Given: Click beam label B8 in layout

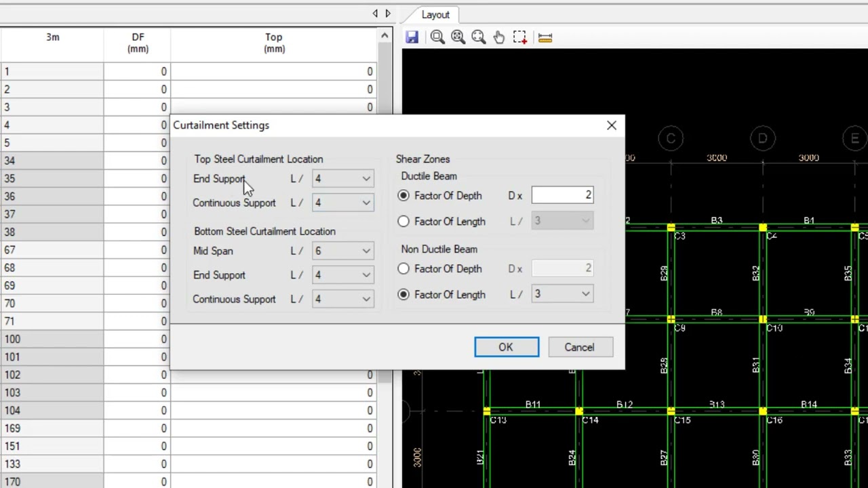Looking at the screenshot, I should pos(717,312).
